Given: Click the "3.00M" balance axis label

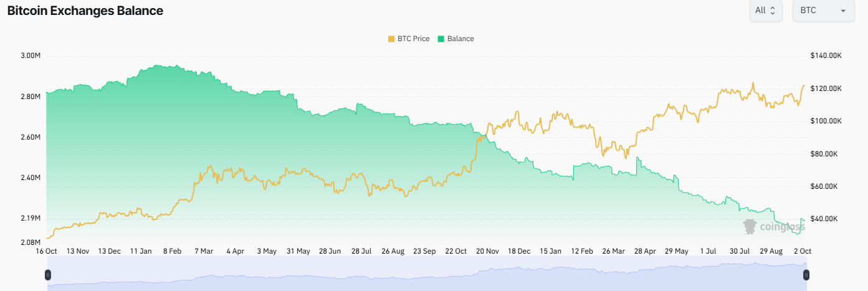Looking at the screenshot, I should (31, 55).
